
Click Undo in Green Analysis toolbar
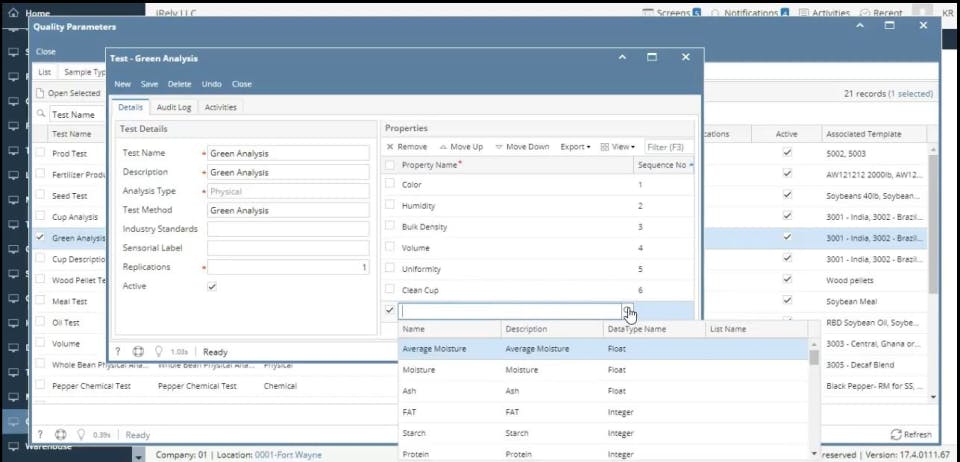click(211, 84)
